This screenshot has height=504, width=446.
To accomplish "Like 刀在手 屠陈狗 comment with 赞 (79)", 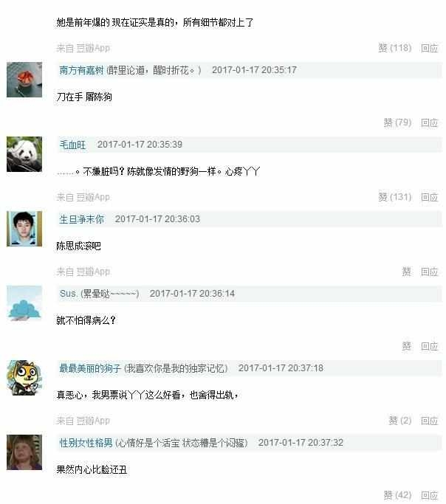I will [397, 122].
